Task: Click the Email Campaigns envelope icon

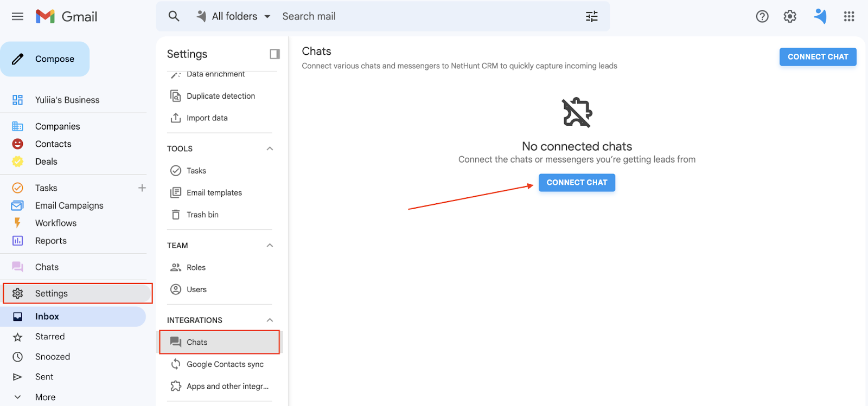Action: tap(17, 205)
